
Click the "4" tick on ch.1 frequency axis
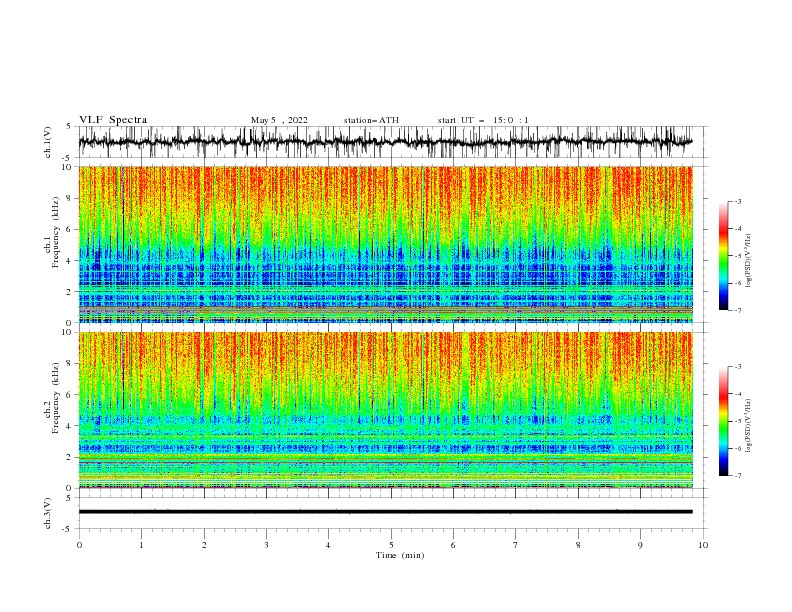click(x=69, y=261)
